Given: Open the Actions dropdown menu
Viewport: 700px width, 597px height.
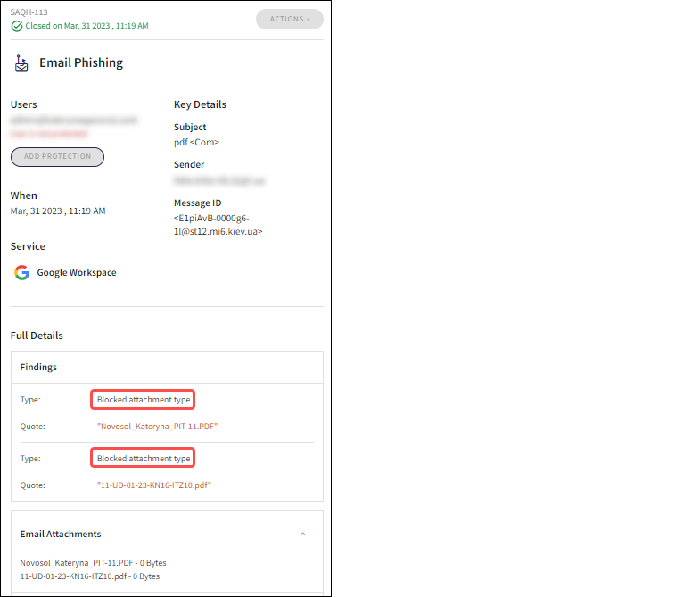Looking at the screenshot, I should 289,19.
